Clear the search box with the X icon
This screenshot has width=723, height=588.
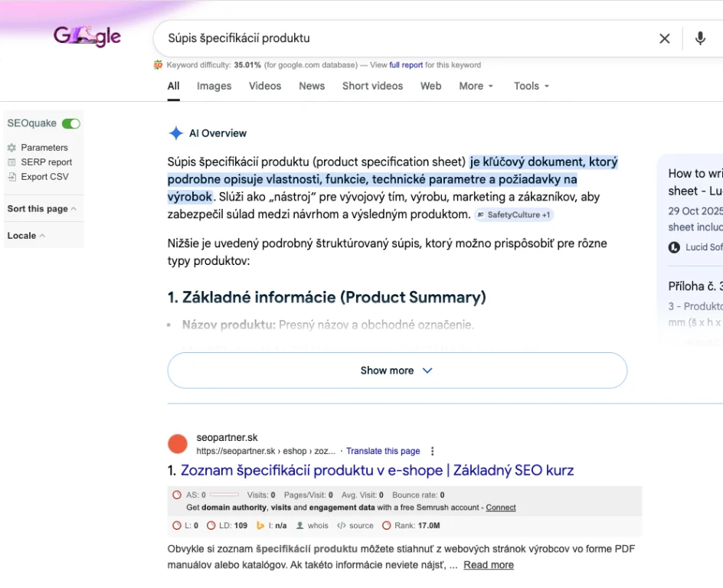[x=665, y=38]
